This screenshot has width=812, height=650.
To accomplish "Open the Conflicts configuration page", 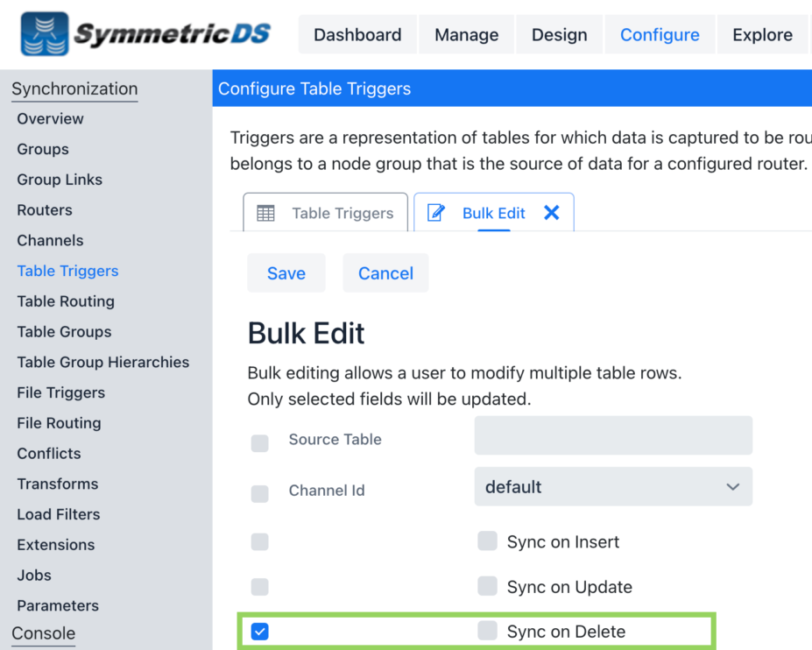I will coord(48,453).
